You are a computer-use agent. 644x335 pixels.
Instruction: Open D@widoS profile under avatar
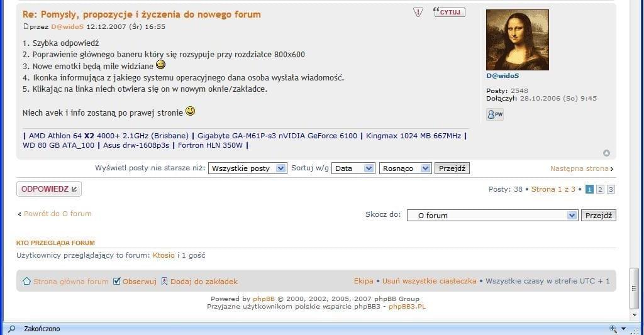click(502, 75)
